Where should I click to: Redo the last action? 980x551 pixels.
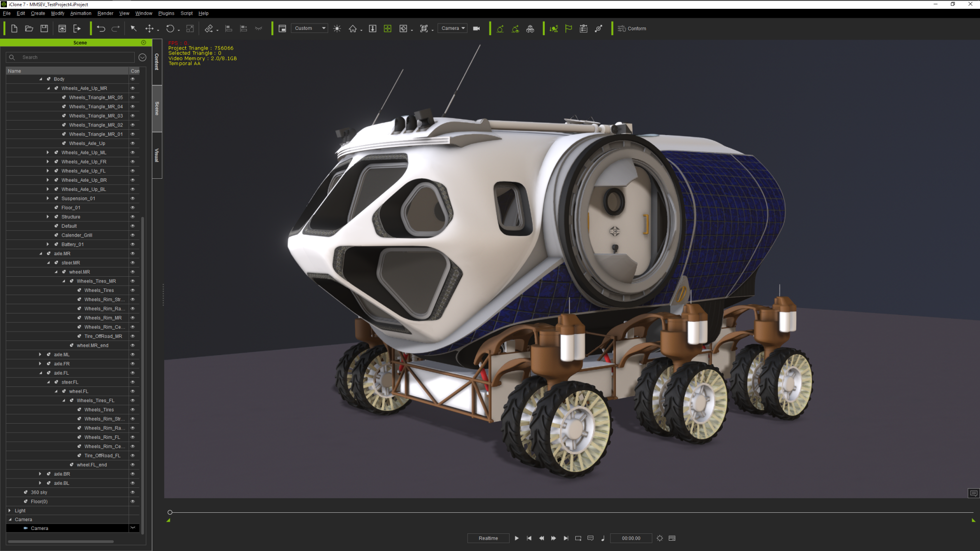point(116,28)
